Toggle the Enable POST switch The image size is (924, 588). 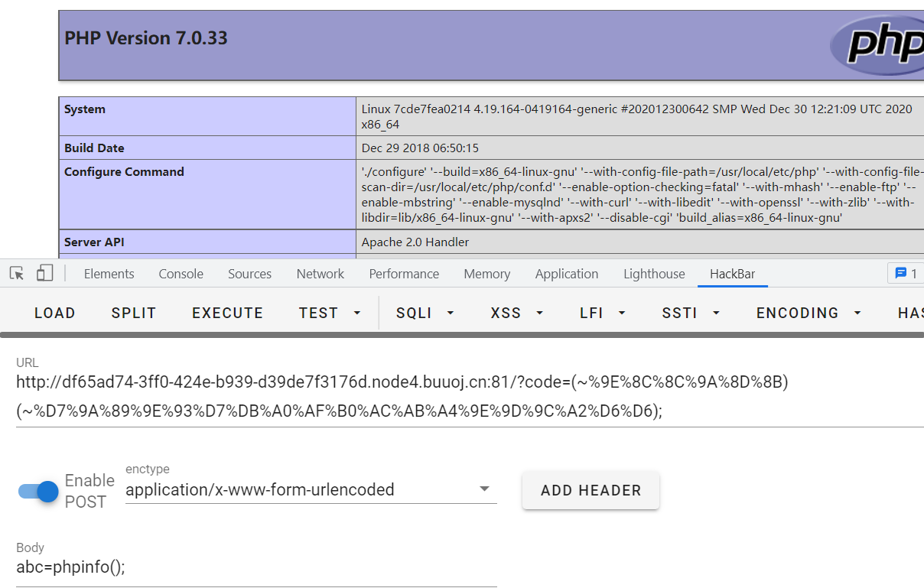[x=38, y=491]
